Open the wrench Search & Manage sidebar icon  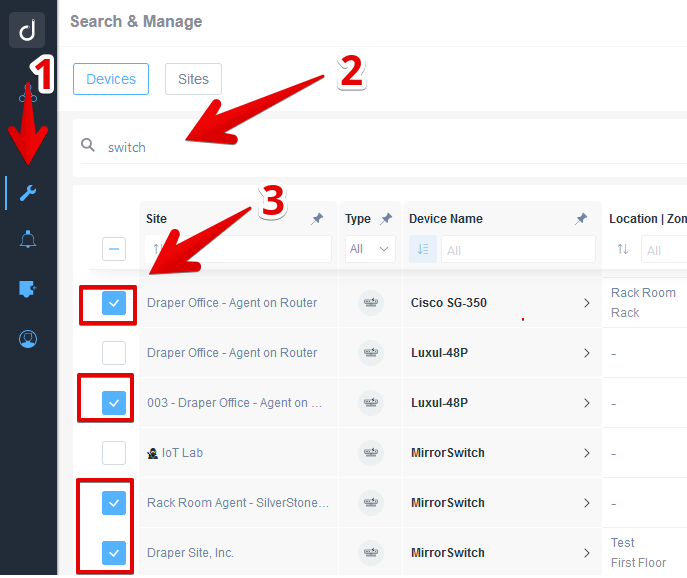click(x=28, y=193)
